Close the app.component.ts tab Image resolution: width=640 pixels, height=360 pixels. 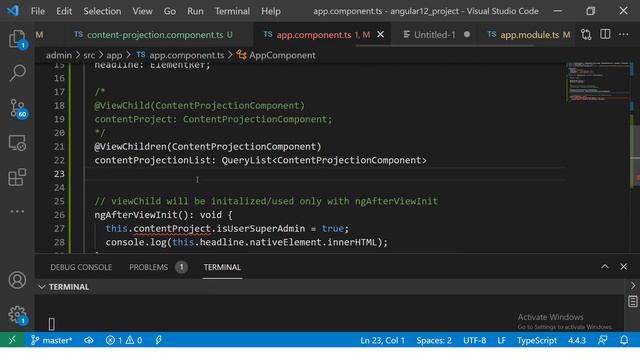(x=380, y=35)
